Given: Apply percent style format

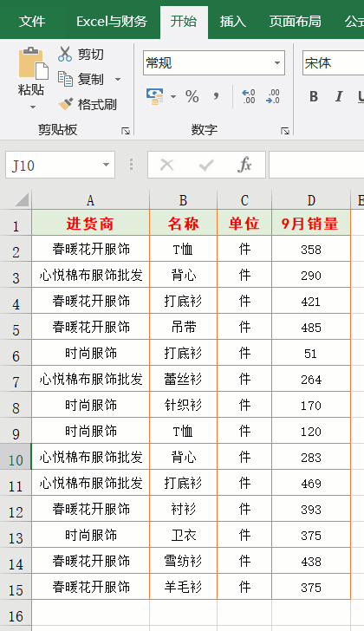Looking at the screenshot, I should (192, 96).
